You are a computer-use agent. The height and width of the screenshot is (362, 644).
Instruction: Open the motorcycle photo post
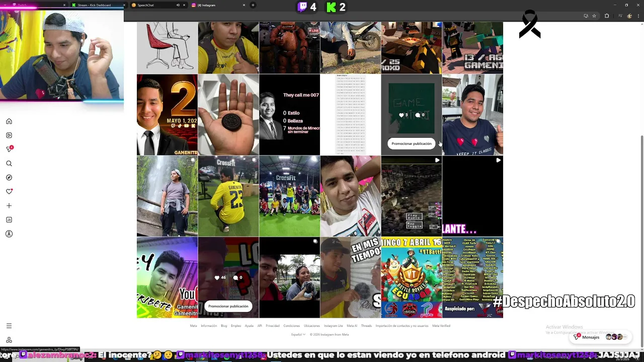(x=350, y=48)
